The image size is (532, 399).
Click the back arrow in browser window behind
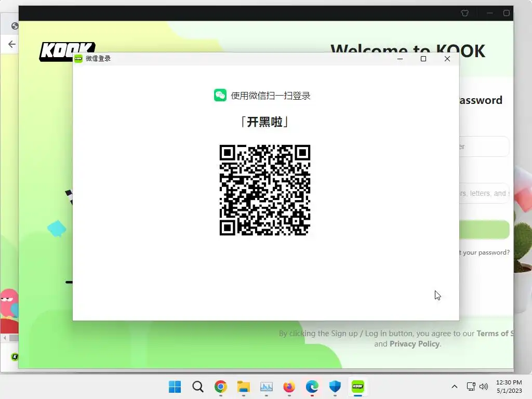click(12, 44)
